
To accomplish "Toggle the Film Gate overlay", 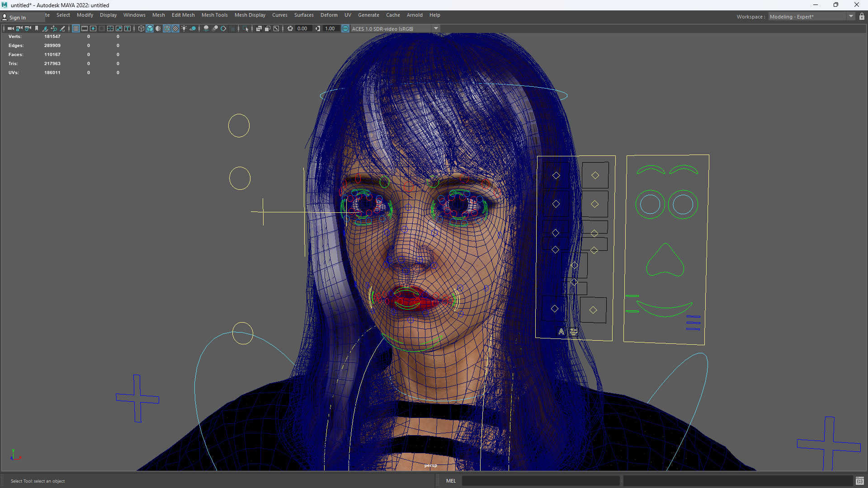I will point(85,28).
